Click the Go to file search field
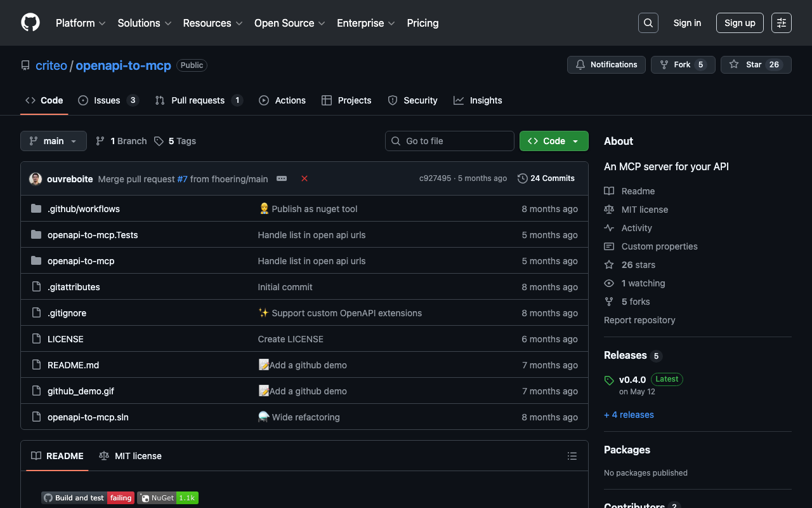This screenshot has width=812, height=508. pos(449,141)
